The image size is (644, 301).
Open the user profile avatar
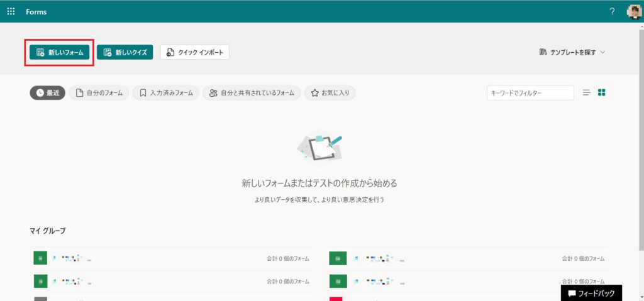(x=634, y=11)
